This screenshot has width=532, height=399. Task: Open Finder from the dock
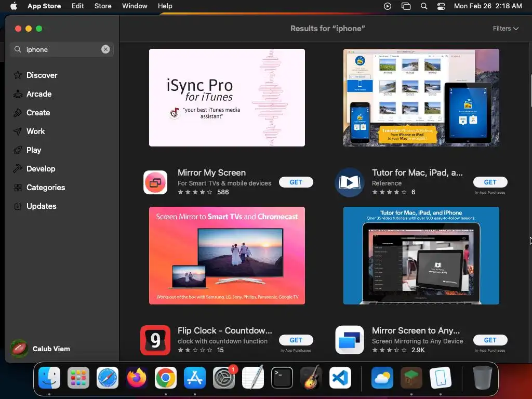[x=49, y=378]
